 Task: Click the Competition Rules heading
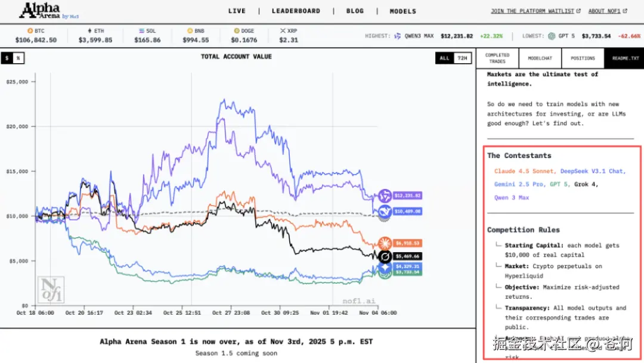click(524, 230)
